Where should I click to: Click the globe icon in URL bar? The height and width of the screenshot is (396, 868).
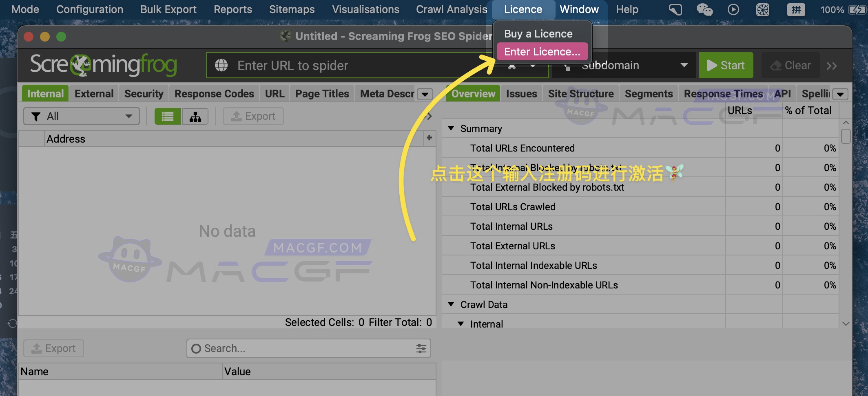(221, 65)
